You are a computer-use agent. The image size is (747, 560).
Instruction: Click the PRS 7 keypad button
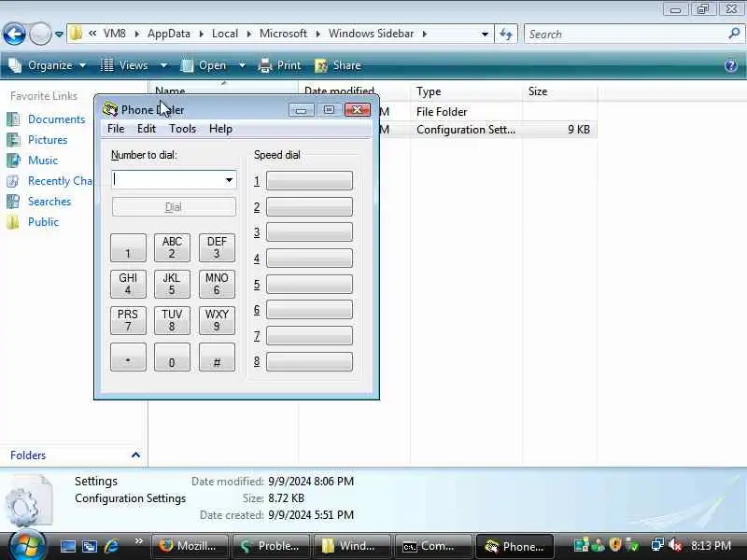128,320
